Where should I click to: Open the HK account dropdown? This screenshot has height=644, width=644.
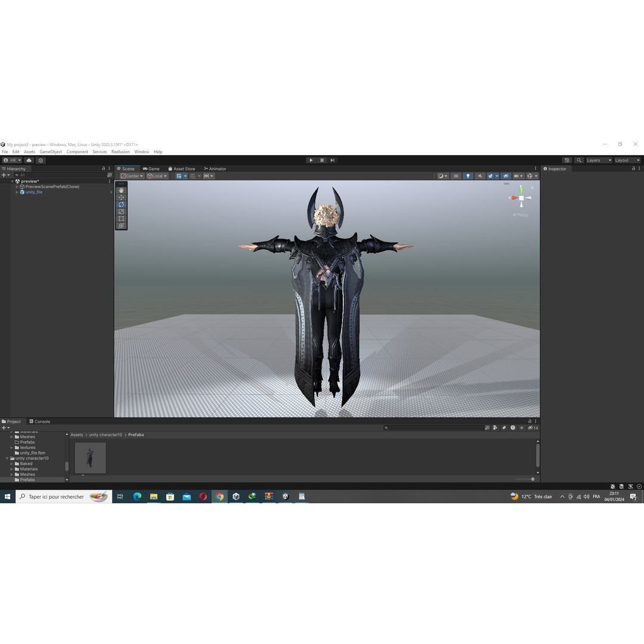coord(12,160)
